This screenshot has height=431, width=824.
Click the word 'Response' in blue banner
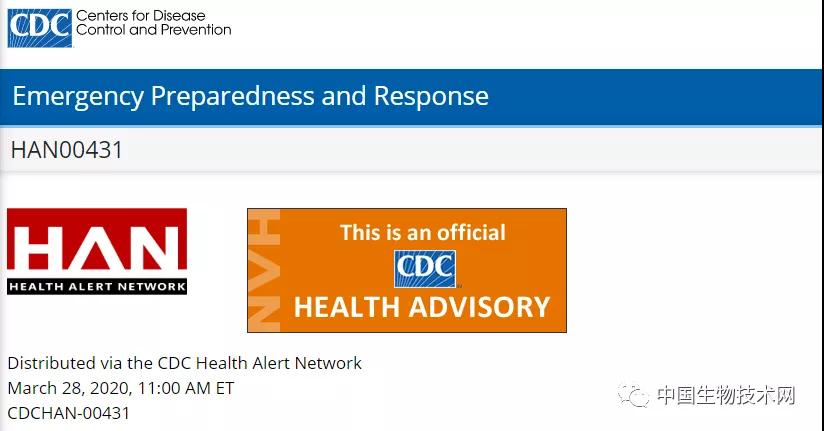click(x=431, y=96)
